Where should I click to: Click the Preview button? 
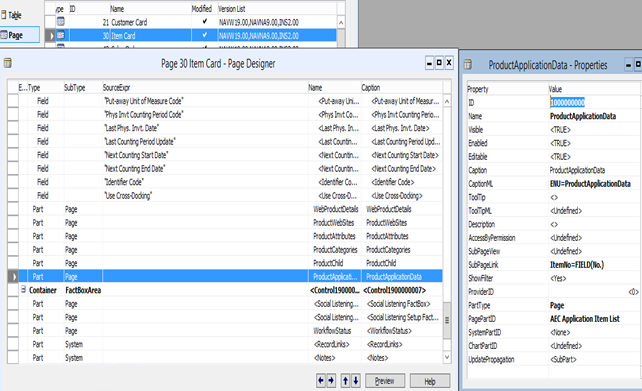point(384,381)
